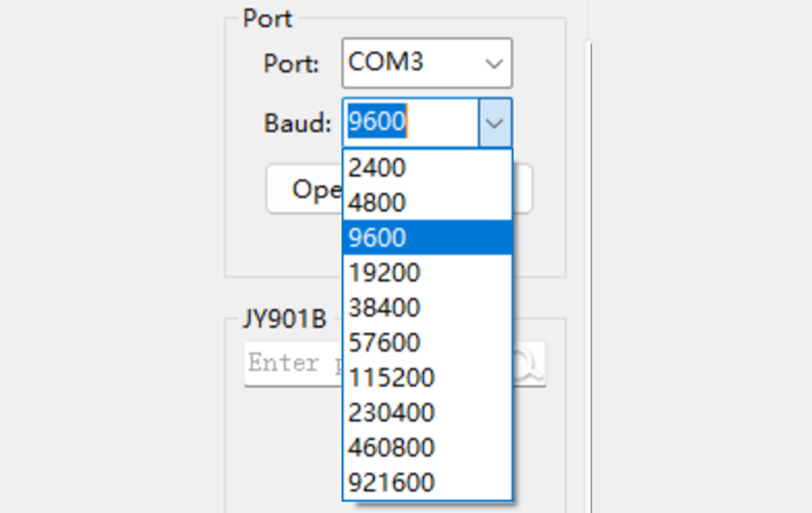Screen dimensions: 812x513
Task: Set baud rate to 57600
Action: (427, 343)
